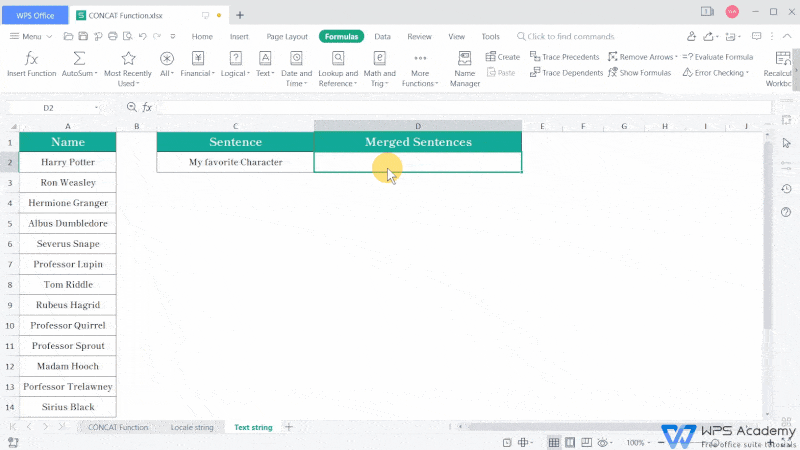
Task: Click the Open file folder icon
Action: [x=68, y=36]
